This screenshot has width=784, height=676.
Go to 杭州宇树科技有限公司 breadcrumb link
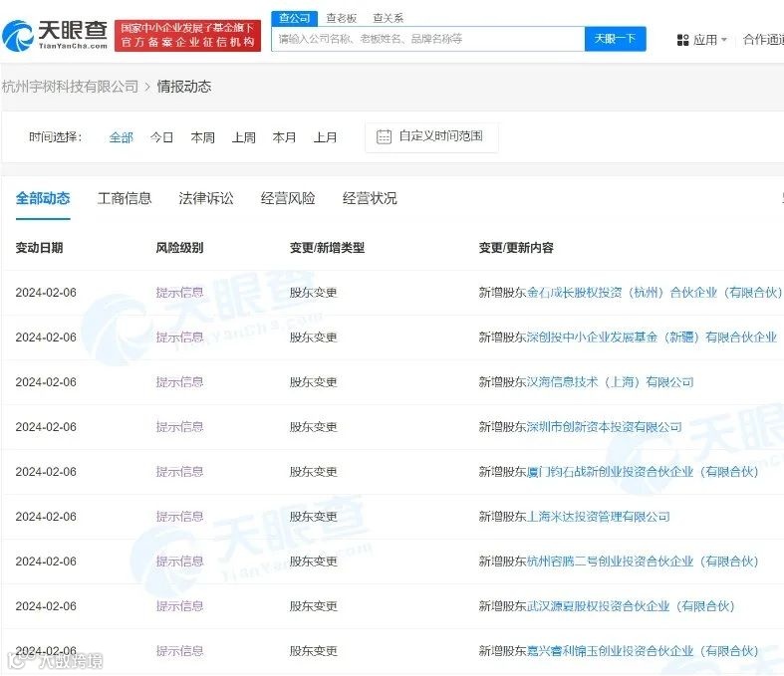pos(71,87)
